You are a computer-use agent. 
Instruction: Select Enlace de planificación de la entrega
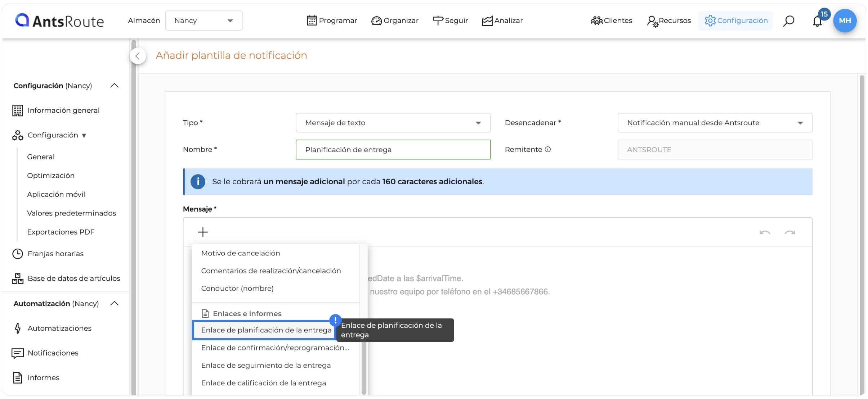pos(265,330)
